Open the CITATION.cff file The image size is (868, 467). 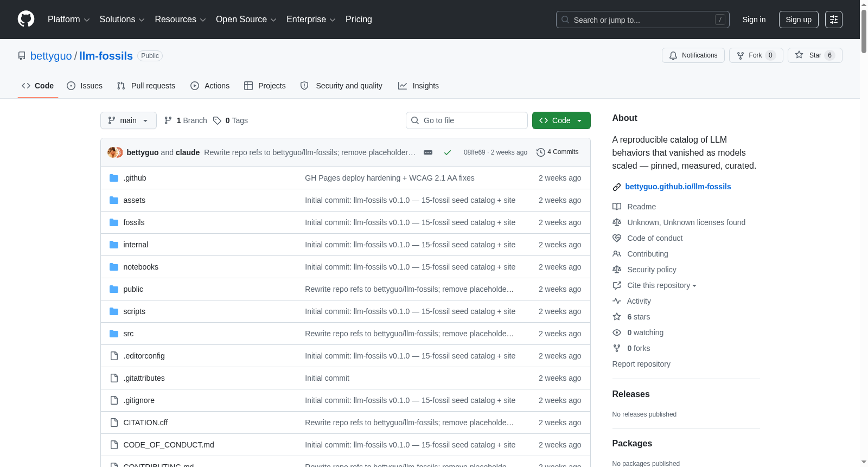tap(145, 423)
